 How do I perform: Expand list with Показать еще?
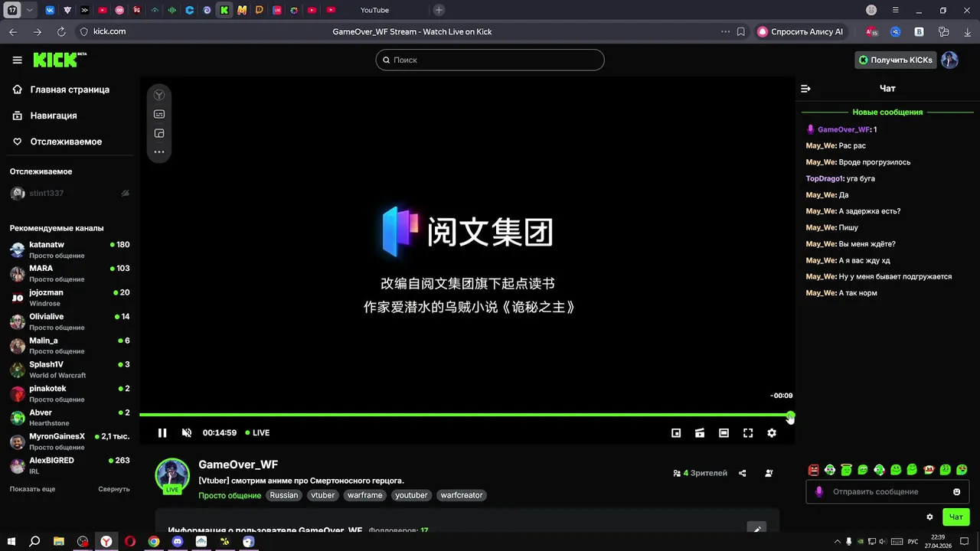click(32, 489)
